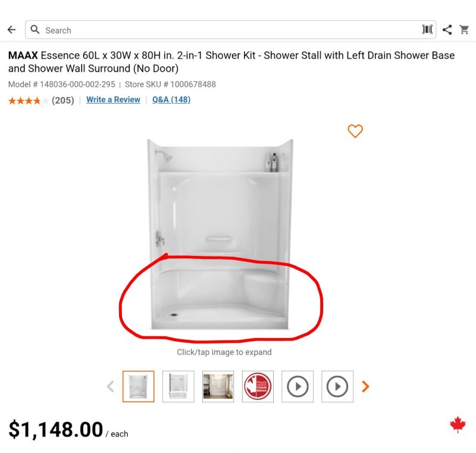Select the red MAAX Canada badge thumbnail
476x453 pixels.
(x=258, y=386)
